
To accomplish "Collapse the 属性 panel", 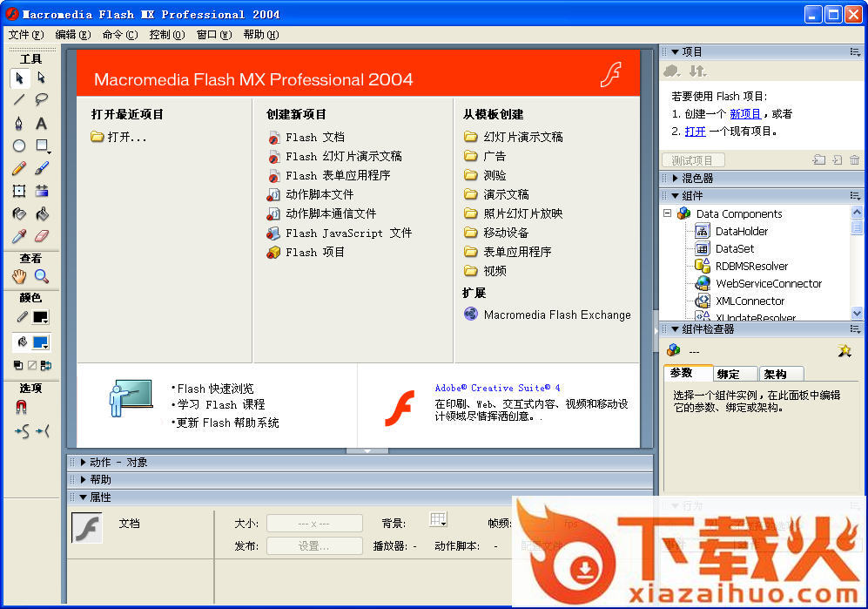I will point(83,497).
